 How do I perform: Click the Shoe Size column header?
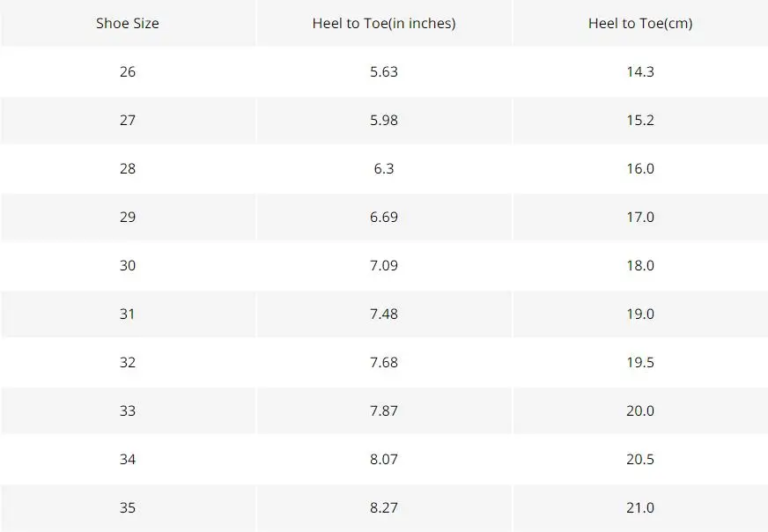coord(128,23)
